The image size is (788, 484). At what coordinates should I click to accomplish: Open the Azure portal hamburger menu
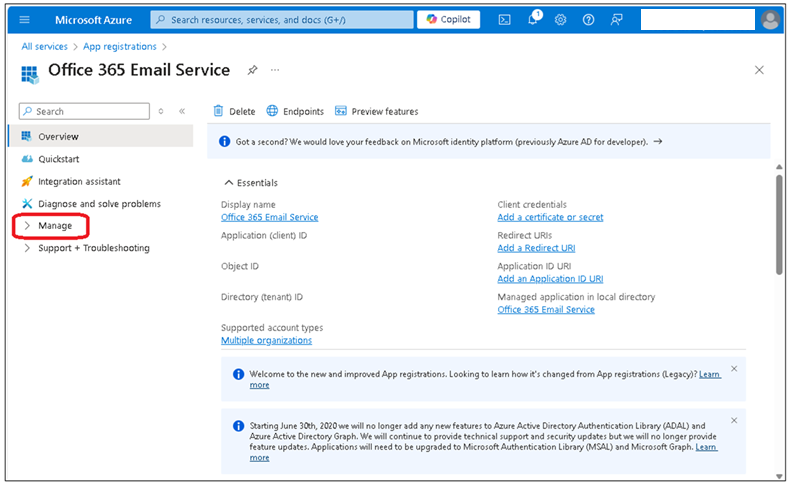pyautogui.click(x=24, y=20)
